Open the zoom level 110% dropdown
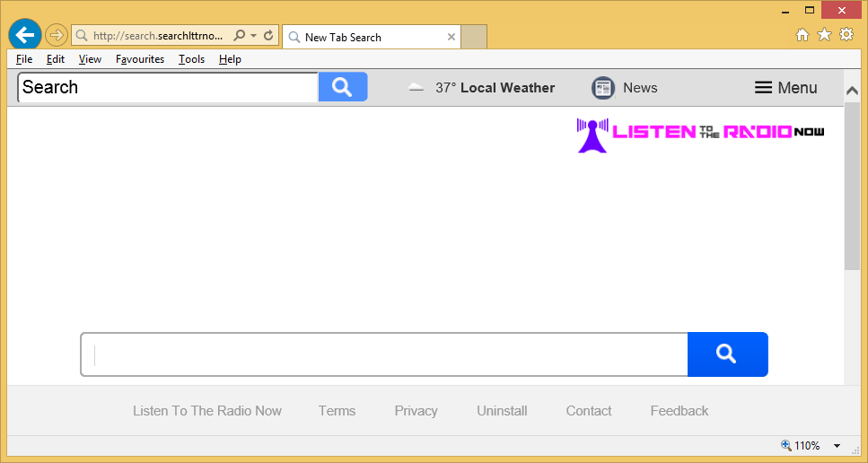This screenshot has height=463, width=868. pos(837,446)
